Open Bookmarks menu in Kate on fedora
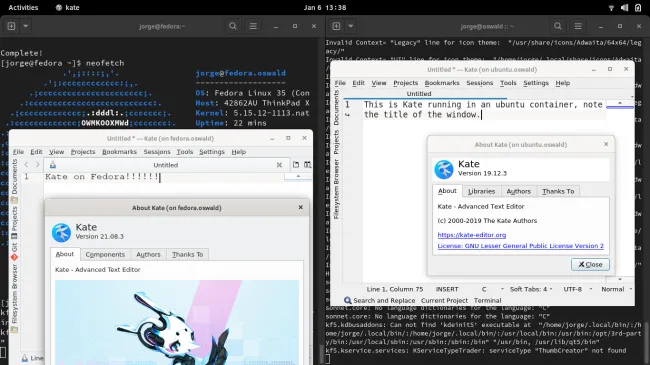This screenshot has height=365, width=650. point(119,152)
